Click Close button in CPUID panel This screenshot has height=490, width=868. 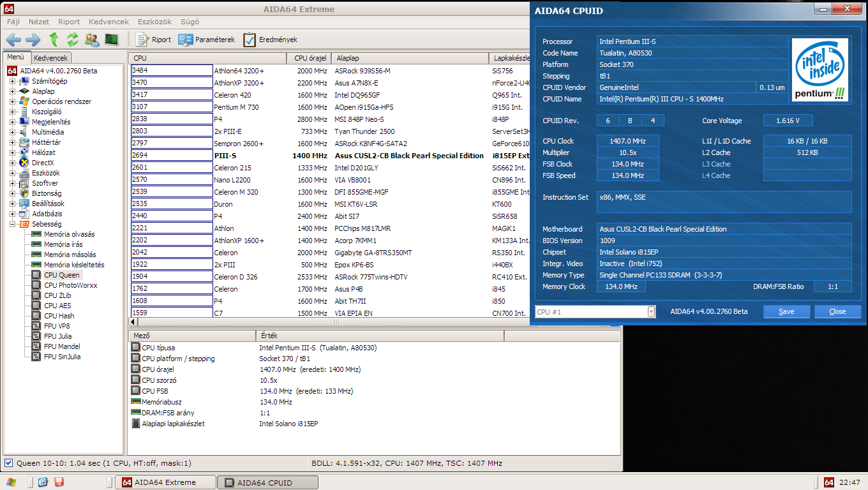point(837,311)
